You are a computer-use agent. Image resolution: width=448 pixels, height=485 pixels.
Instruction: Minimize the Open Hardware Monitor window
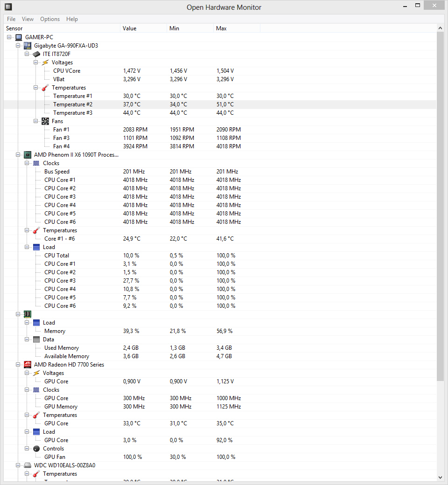(x=405, y=6)
